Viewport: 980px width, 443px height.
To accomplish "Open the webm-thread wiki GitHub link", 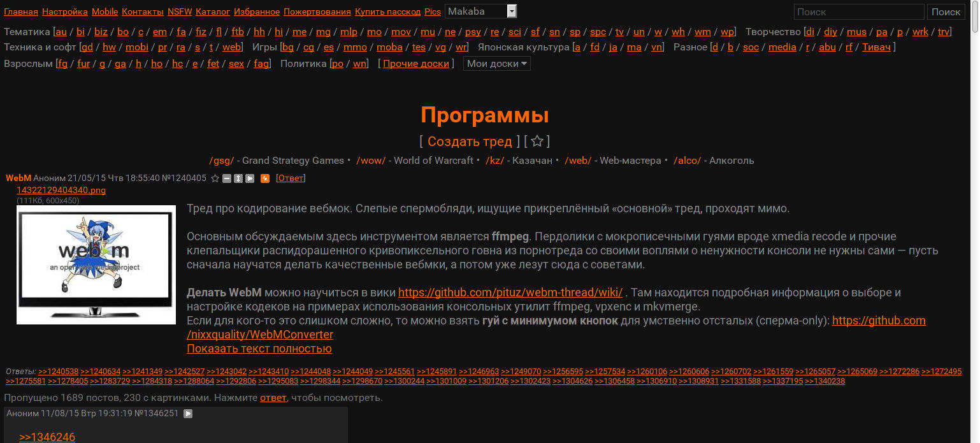I will (x=510, y=293).
